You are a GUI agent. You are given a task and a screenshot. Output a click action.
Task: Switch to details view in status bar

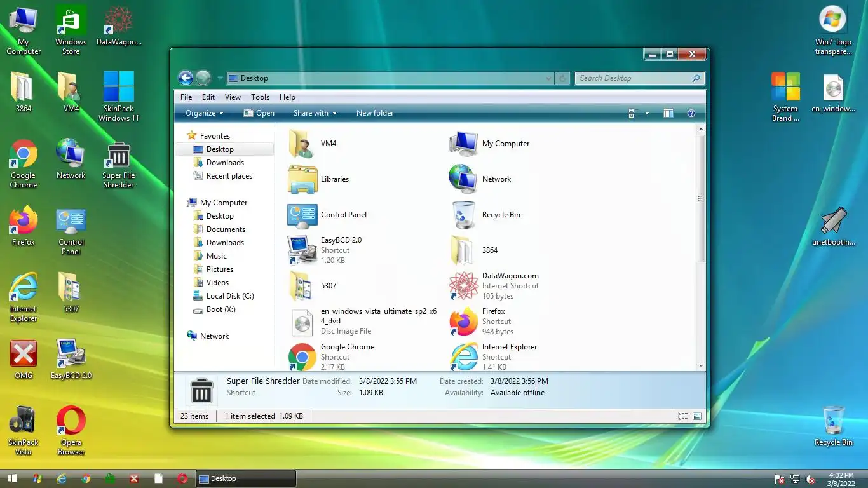click(682, 416)
